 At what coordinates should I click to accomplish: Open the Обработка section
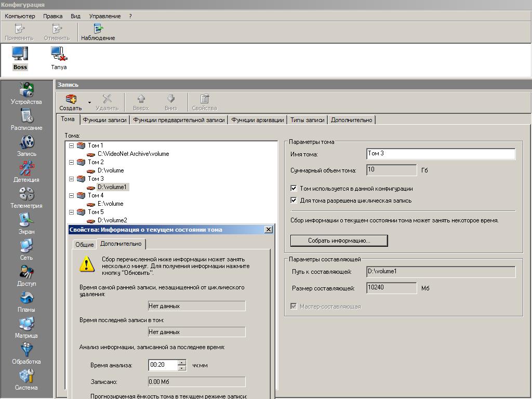click(x=26, y=353)
